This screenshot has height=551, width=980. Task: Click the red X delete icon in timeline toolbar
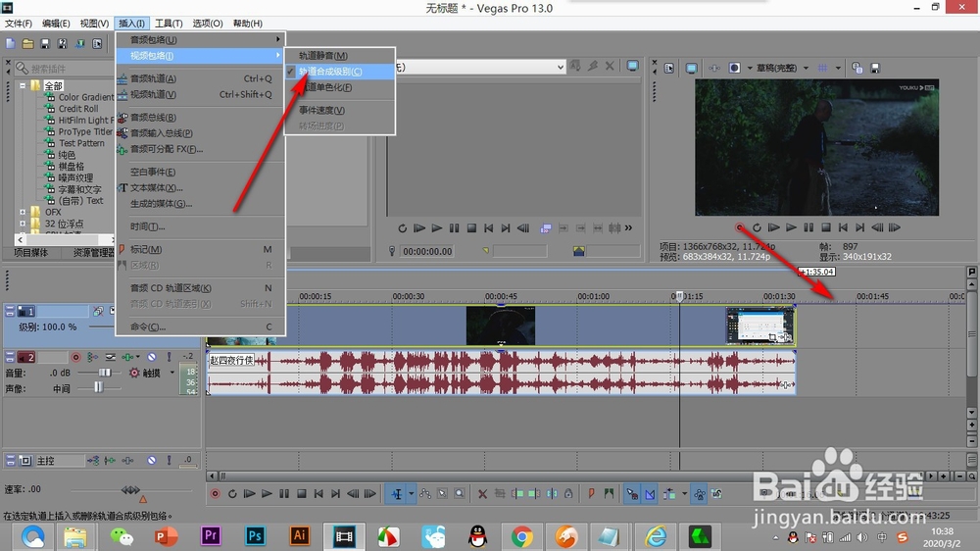[482, 493]
